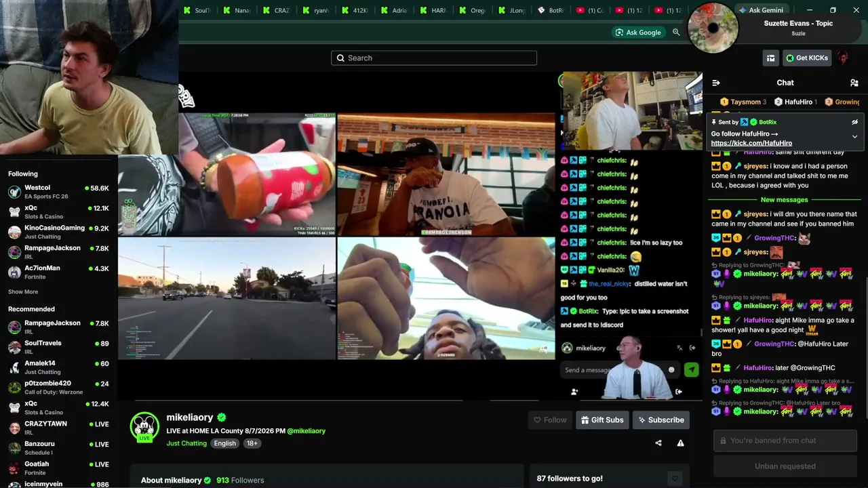
Task: Follow the mikeliaory channel
Action: pyautogui.click(x=550, y=420)
